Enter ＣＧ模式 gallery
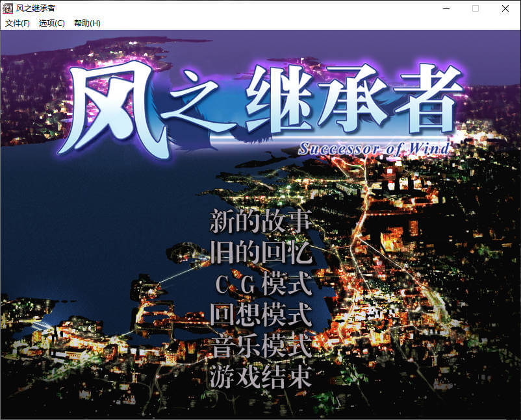 (260, 284)
